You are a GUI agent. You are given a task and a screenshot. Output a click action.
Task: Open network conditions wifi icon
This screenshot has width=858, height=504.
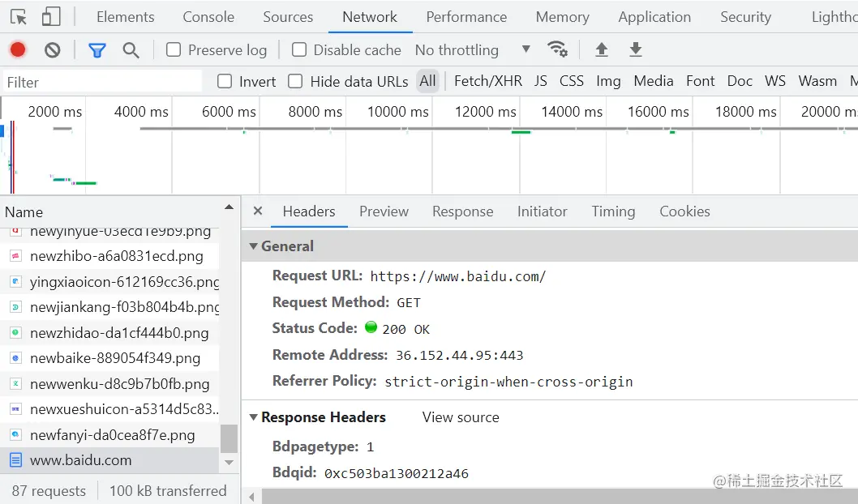557,49
